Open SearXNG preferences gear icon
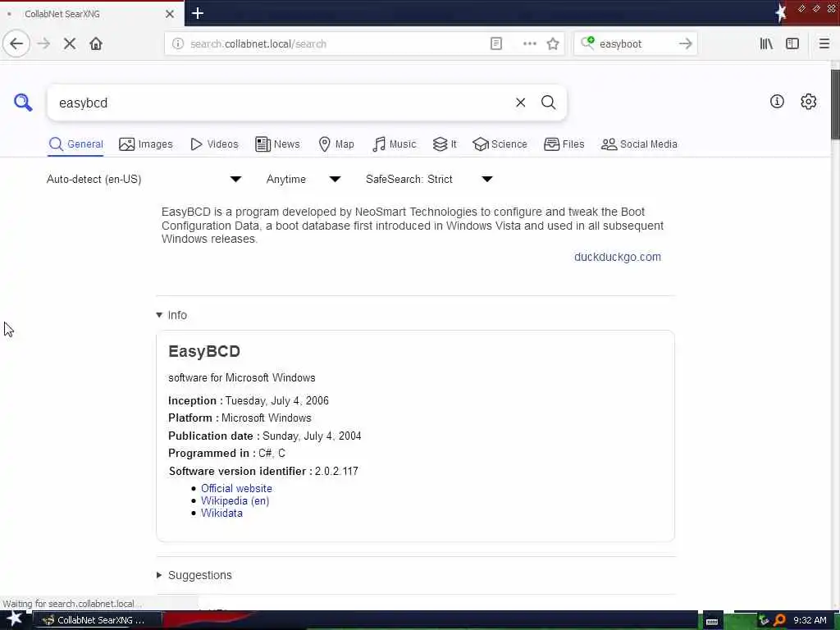 coord(808,101)
